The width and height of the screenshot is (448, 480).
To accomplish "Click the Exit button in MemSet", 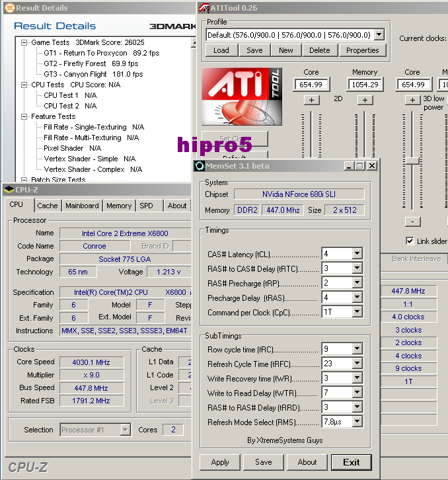I will point(352,462).
